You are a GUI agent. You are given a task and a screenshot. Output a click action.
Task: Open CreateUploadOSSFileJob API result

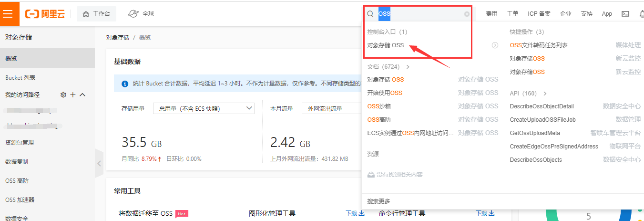[x=542, y=119]
